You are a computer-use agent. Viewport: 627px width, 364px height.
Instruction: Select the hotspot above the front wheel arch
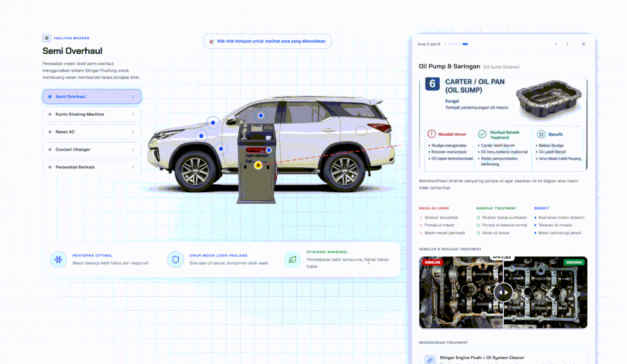click(221, 149)
